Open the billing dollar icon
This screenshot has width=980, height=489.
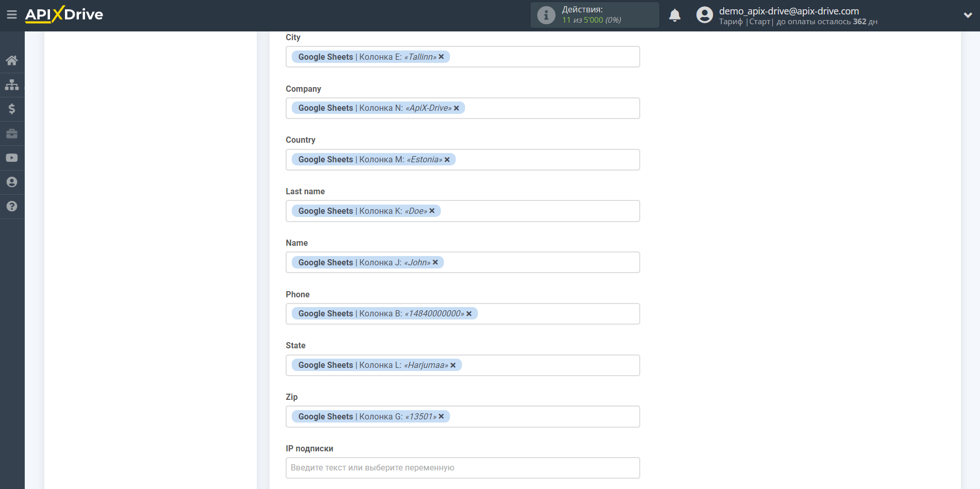(12, 109)
